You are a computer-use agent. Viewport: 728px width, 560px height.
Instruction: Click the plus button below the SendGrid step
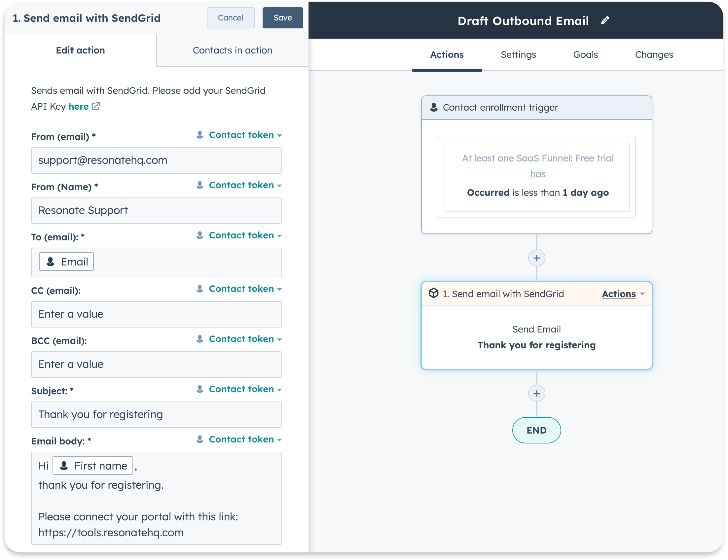pos(537,393)
